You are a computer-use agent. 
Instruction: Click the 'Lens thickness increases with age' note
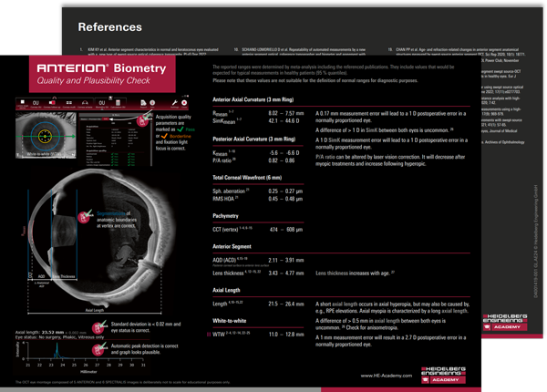(356, 273)
